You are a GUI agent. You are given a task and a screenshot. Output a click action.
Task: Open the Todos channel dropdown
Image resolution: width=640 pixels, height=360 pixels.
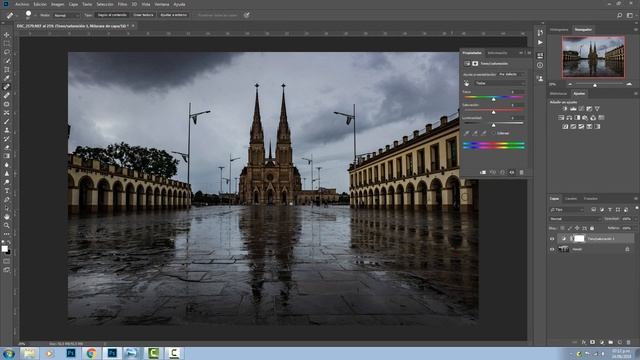tap(500, 83)
